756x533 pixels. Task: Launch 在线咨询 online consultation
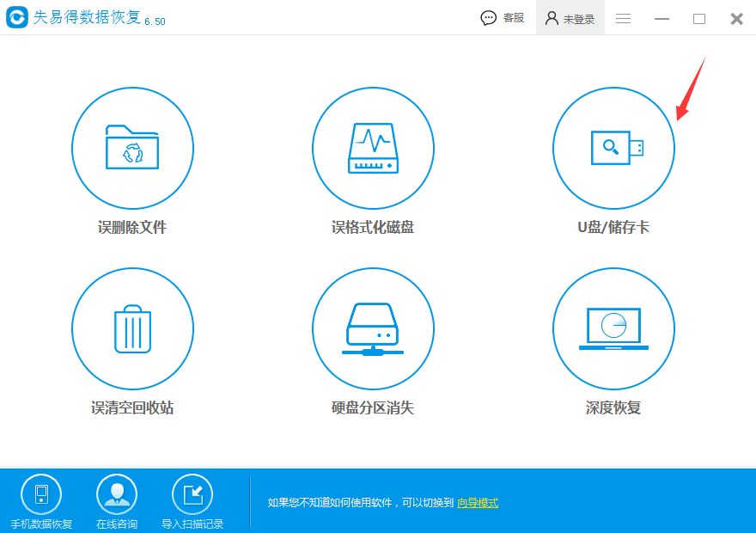pos(116,501)
